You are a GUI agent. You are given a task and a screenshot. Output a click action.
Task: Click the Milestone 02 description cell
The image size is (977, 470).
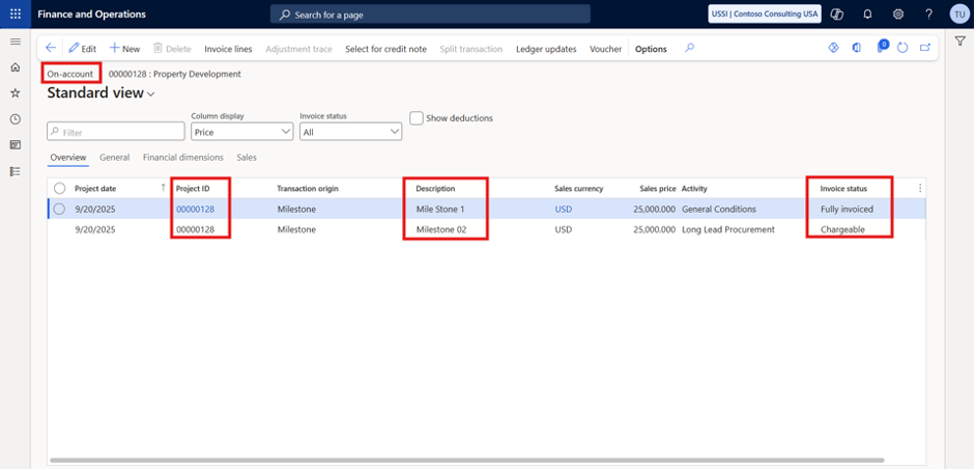(x=441, y=229)
